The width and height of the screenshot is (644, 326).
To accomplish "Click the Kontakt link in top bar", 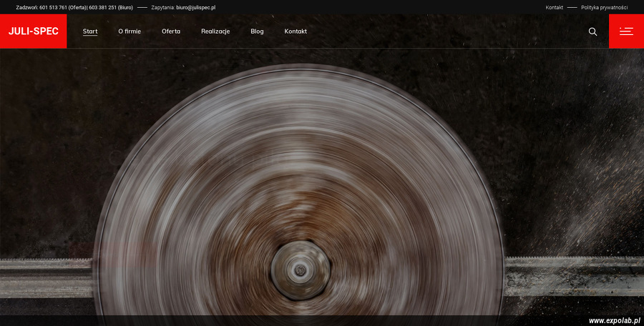I will 554,7.
